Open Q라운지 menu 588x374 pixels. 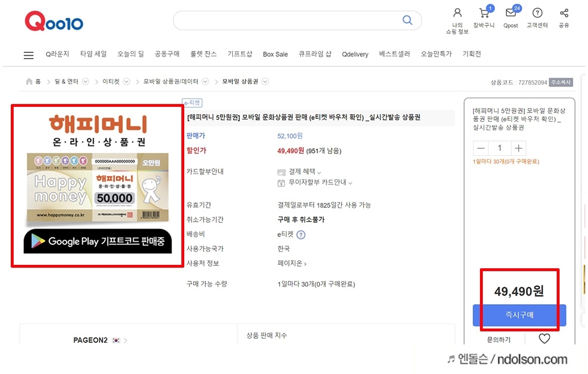[x=57, y=54]
